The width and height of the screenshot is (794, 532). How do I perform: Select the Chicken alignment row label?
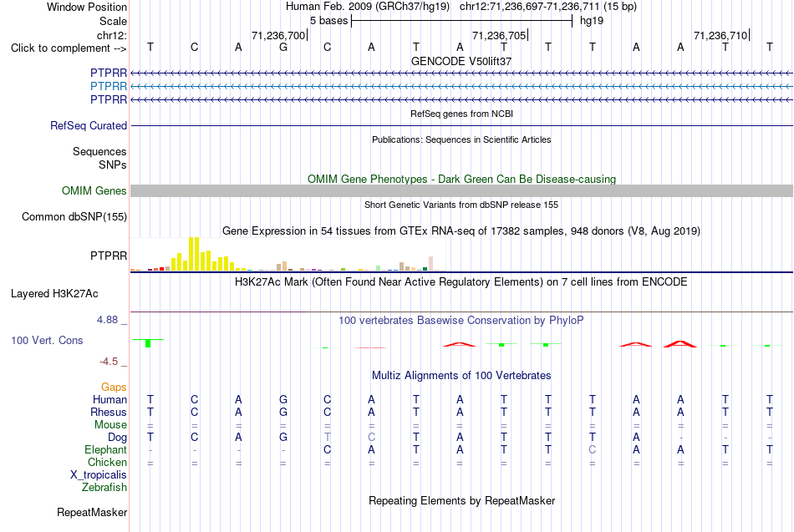click(x=107, y=463)
